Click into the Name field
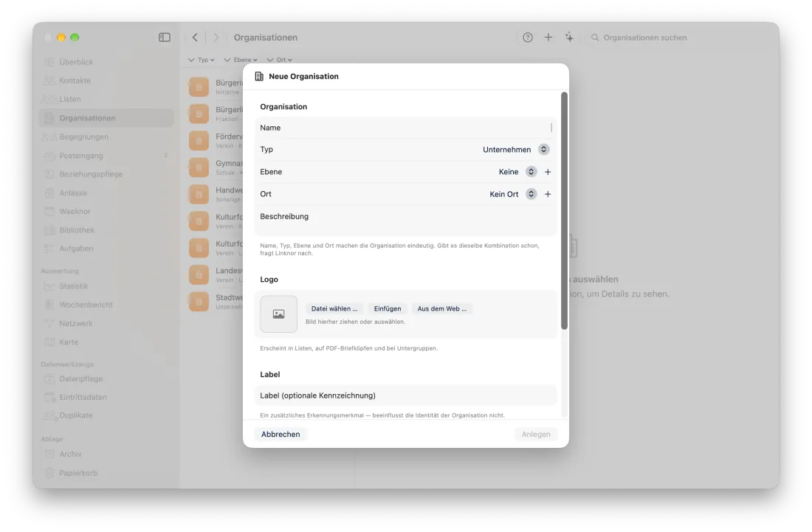The height and width of the screenshot is (532, 812). (x=405, y=128)
